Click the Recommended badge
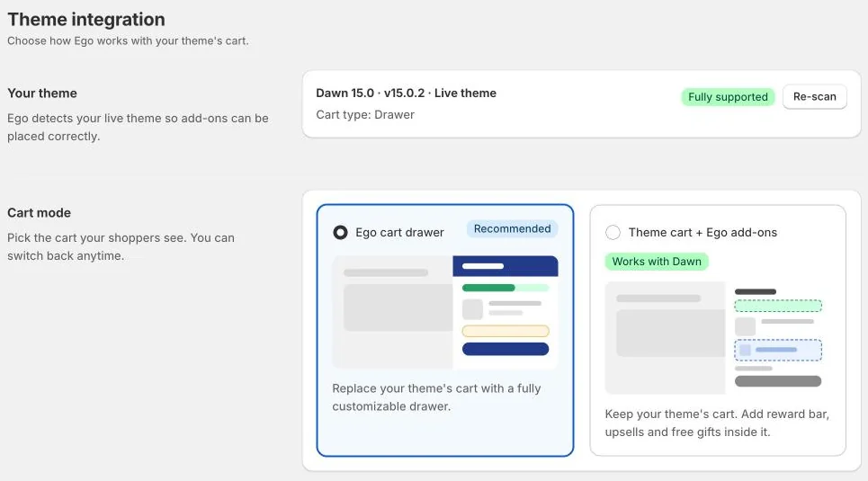 [x=512, y=229]
